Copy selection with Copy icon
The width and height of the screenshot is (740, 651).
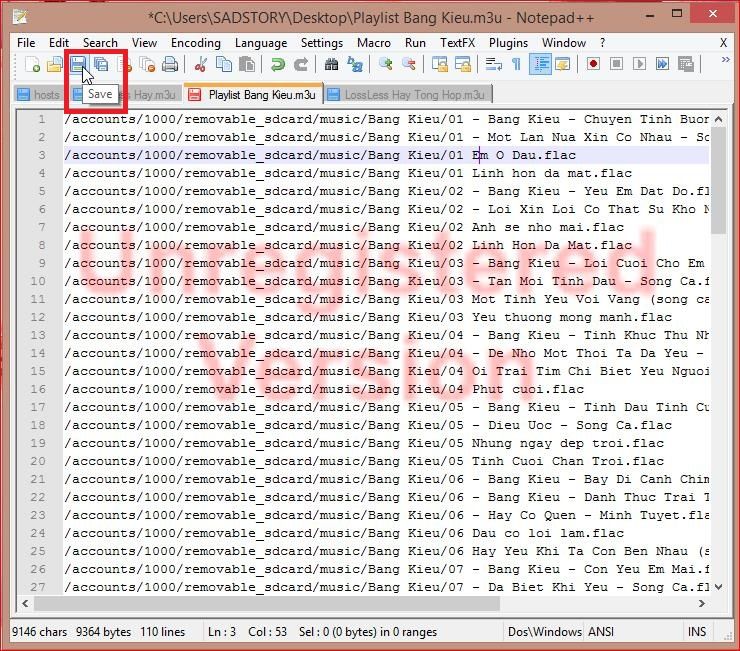(224, 64)
